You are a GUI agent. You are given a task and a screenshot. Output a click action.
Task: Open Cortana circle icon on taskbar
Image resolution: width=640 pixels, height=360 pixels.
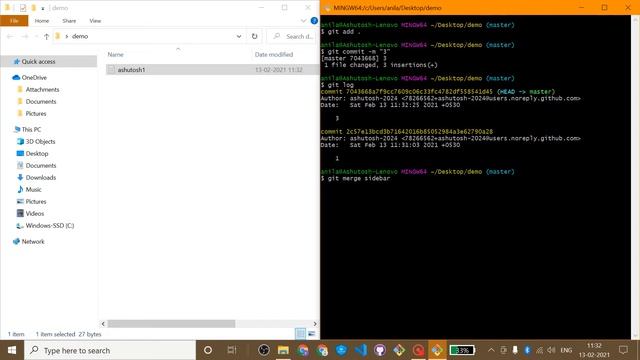pos(208,350)
